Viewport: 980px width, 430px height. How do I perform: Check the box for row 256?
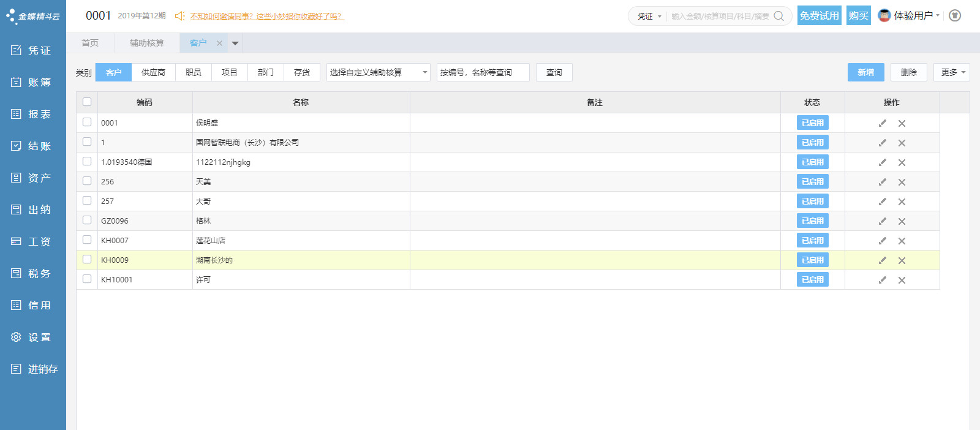click(x=87, y=181)
